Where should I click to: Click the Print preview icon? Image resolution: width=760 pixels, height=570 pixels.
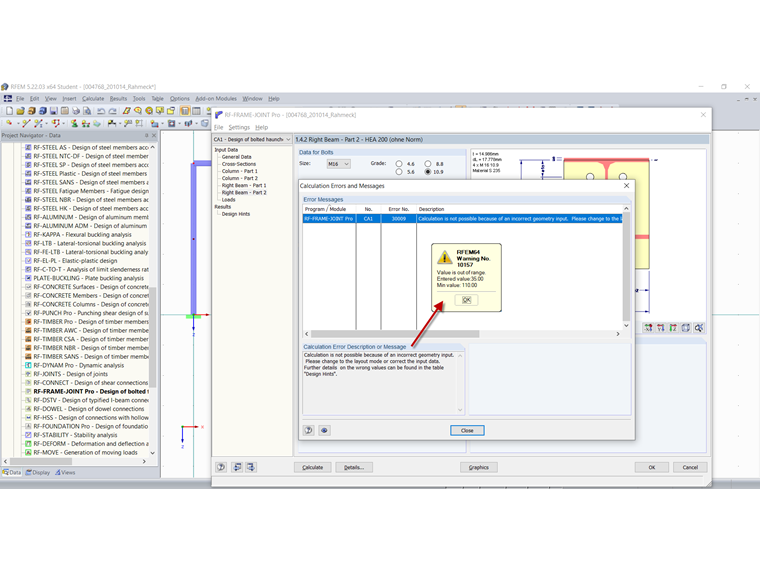click(x=87, y=111)
